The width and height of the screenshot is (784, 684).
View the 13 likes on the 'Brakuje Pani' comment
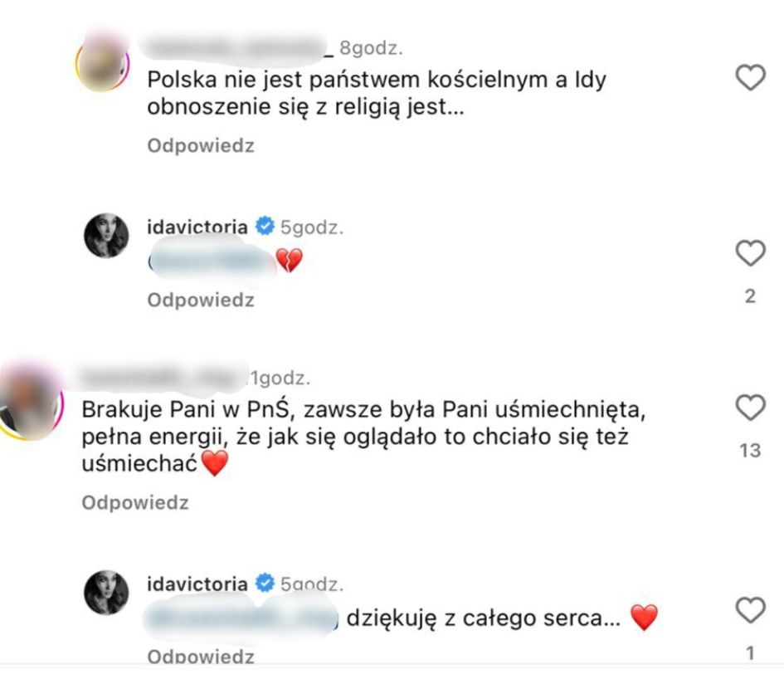click(750, 451)
